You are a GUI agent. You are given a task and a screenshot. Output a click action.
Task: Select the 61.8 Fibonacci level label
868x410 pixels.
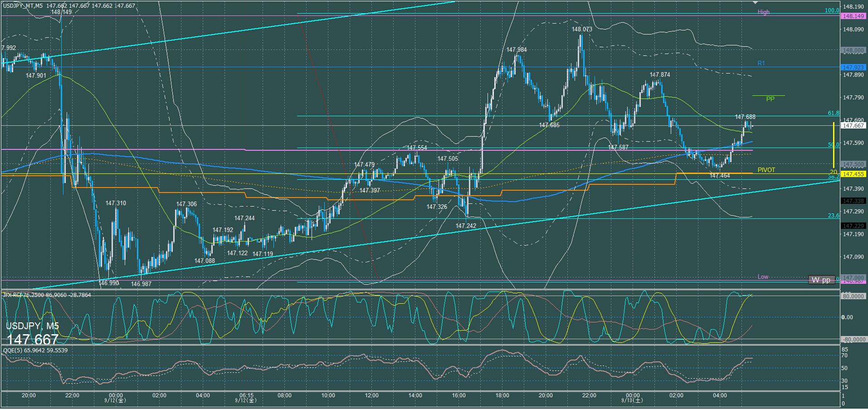(x=833, y=113)
